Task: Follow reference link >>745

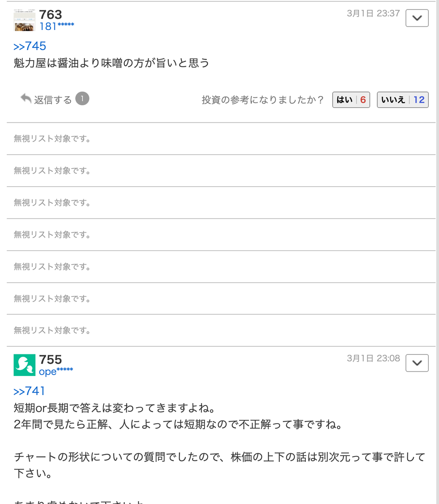Action: pyautogui.click(x=30, y=46)
